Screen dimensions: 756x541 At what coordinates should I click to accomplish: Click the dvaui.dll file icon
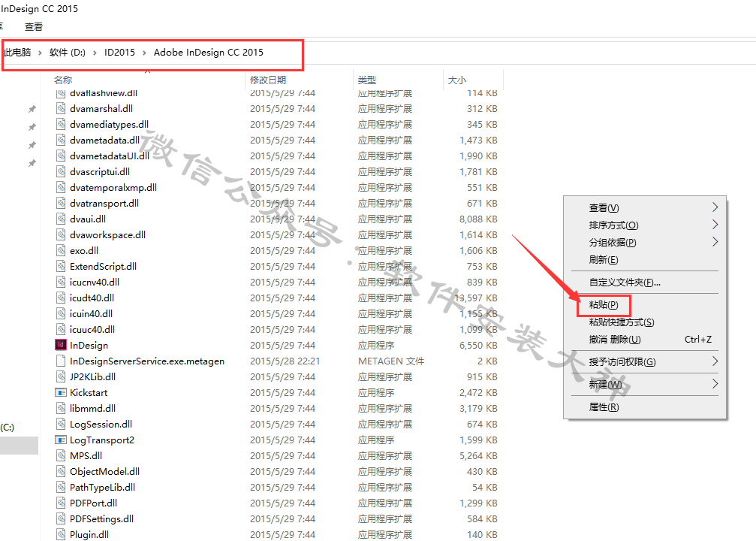pos(61,219)
